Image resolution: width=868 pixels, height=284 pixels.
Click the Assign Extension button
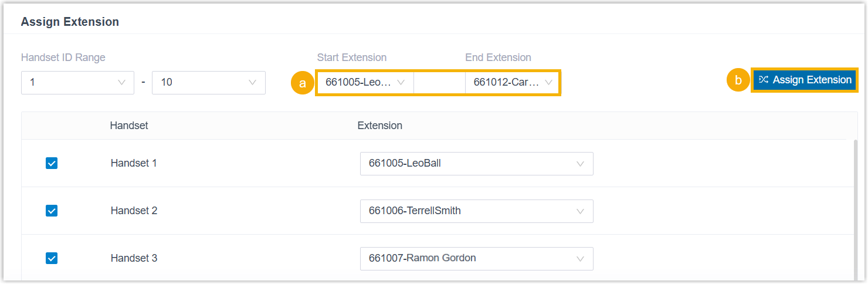(x=804, y=80)
